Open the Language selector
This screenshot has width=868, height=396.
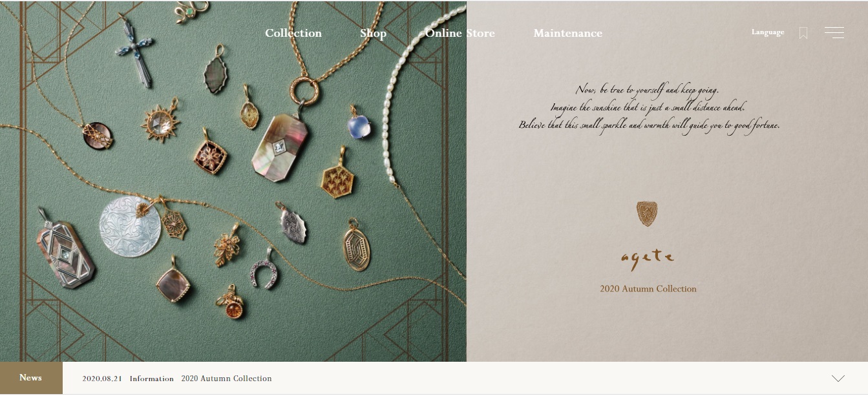(768, 32)
